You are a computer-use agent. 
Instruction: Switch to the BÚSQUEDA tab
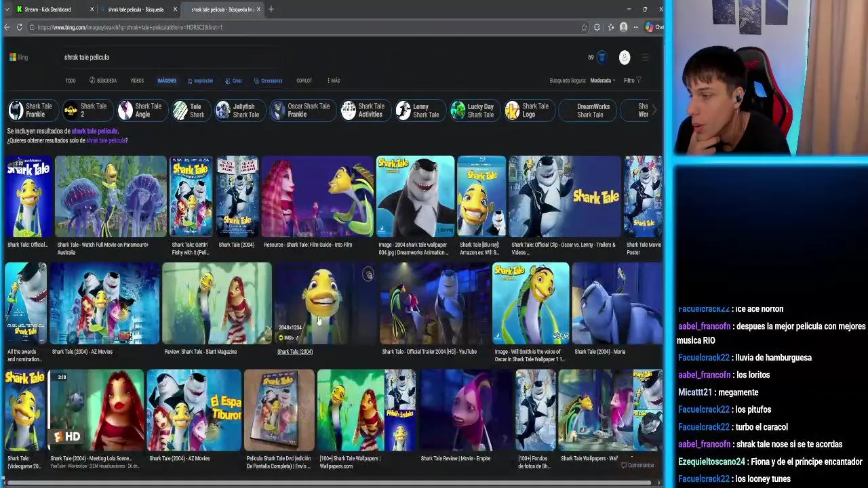pyautogui.click(x=103, y=81)
